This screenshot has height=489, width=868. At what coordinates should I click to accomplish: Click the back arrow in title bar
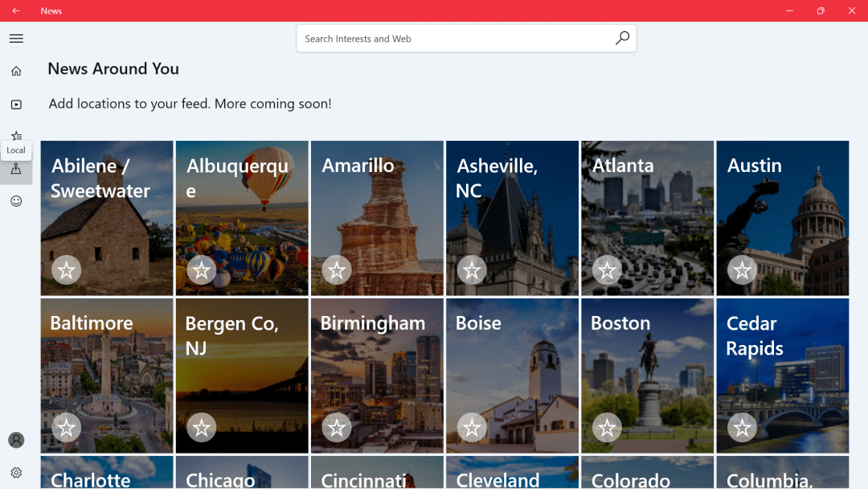pos(16,10)
